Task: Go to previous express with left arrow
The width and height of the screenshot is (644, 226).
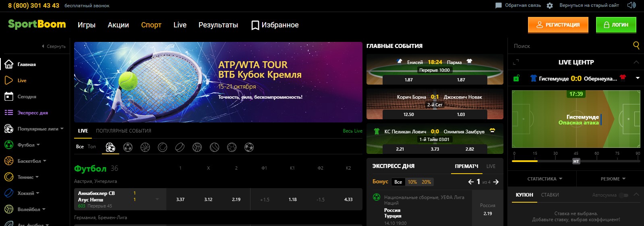Action: [471, 182]
